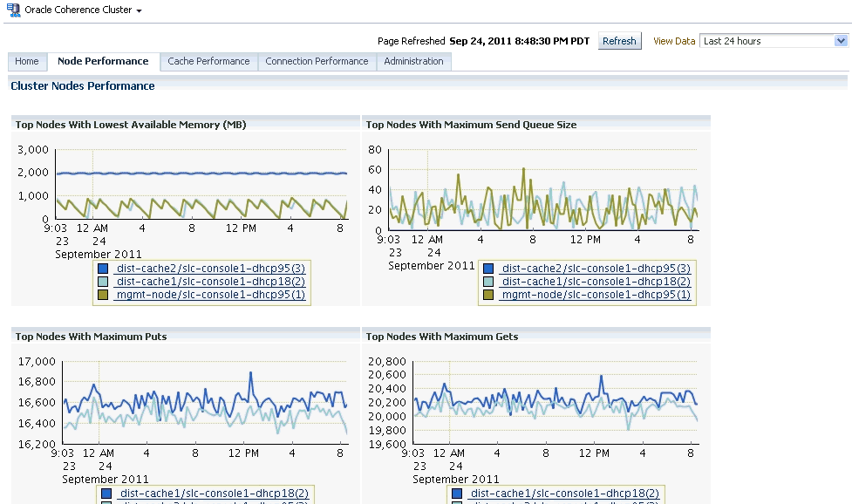Click the Top Nodes With Maximum Gets title

click(x=442, y=337)
